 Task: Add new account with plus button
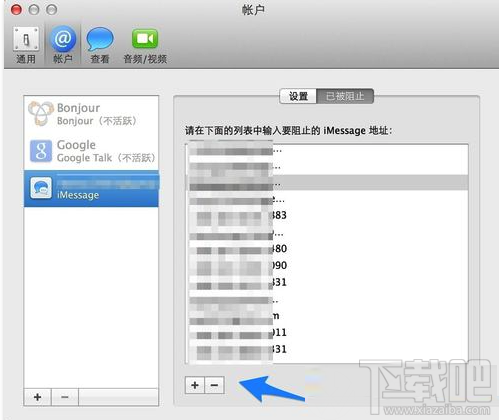click(38, 397)
